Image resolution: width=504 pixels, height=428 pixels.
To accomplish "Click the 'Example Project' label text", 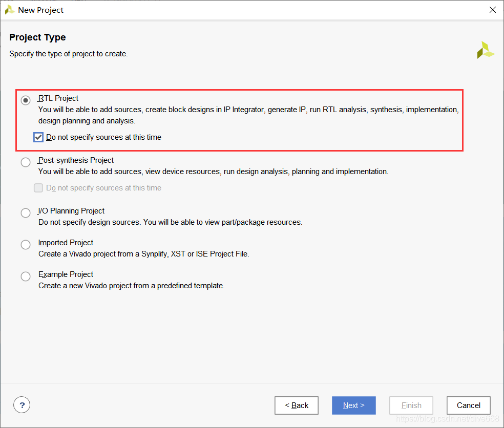I will pos(66,274).
